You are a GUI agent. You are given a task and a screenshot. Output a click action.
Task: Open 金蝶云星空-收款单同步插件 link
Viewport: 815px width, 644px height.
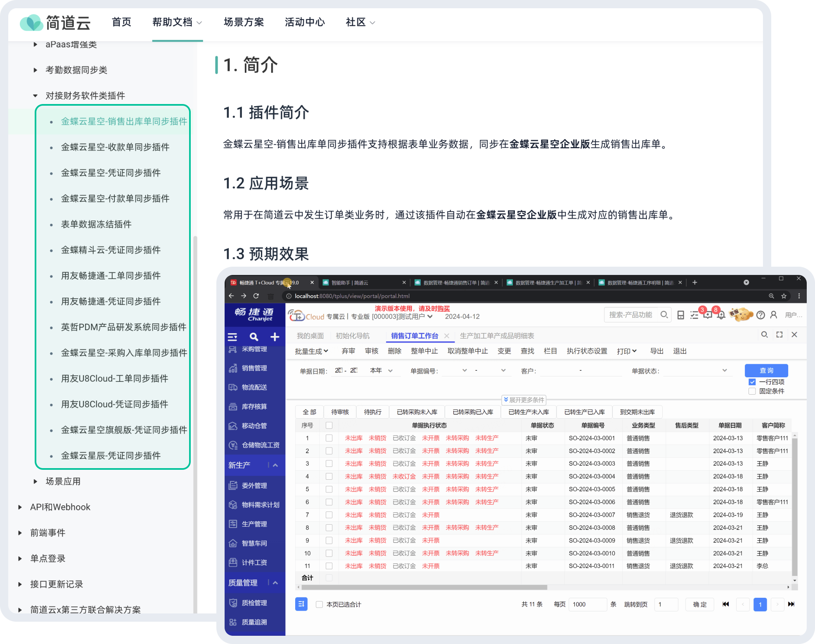click(x=115, y=147)
